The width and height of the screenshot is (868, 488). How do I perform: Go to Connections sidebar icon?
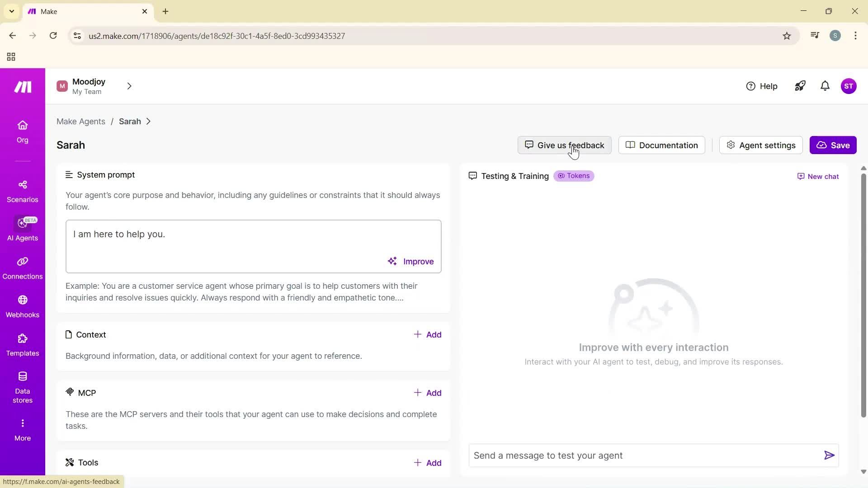tap(22, 268)
